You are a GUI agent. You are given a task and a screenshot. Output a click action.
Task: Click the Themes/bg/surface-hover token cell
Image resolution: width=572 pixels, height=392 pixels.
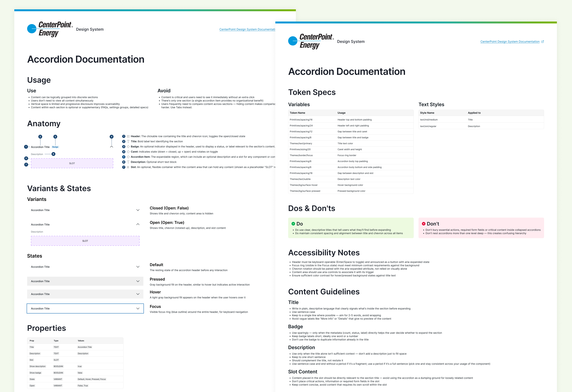303,185
